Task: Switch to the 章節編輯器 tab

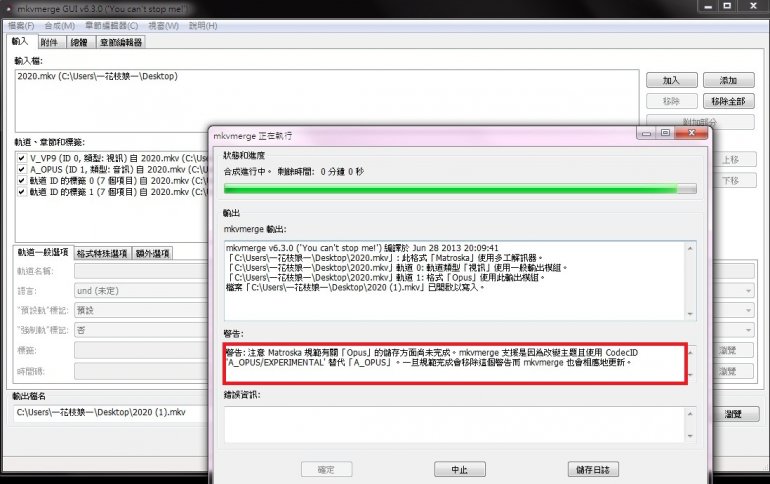Action: [121, 43]
